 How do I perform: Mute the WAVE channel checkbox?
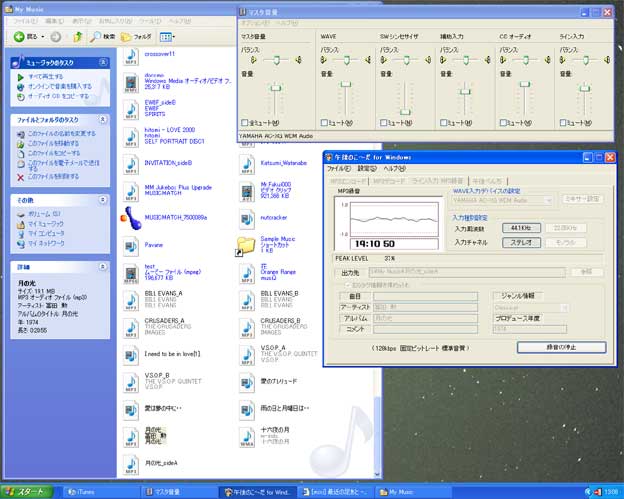(x=324, y=123)
